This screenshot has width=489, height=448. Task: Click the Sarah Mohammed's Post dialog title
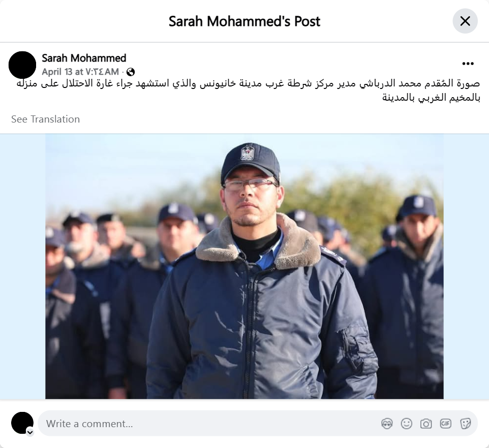coord(244,21)
